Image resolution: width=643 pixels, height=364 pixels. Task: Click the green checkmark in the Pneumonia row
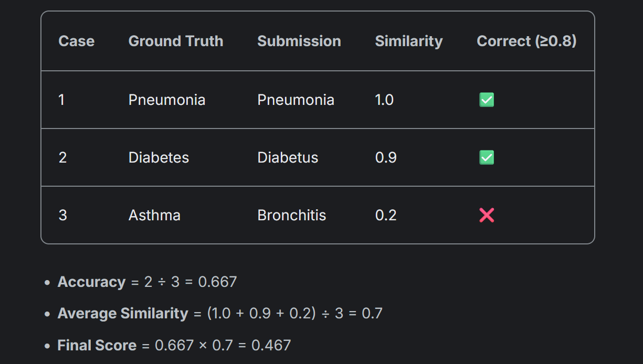[487, 100]
